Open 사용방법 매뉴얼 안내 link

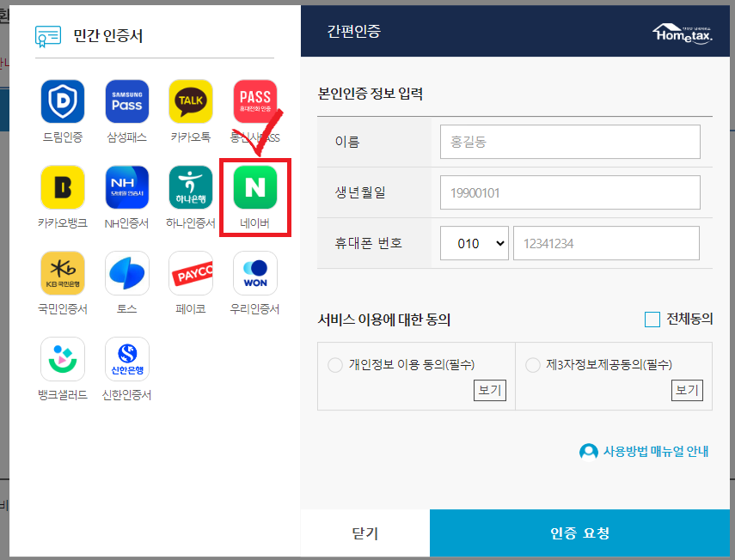coord(655,452)
